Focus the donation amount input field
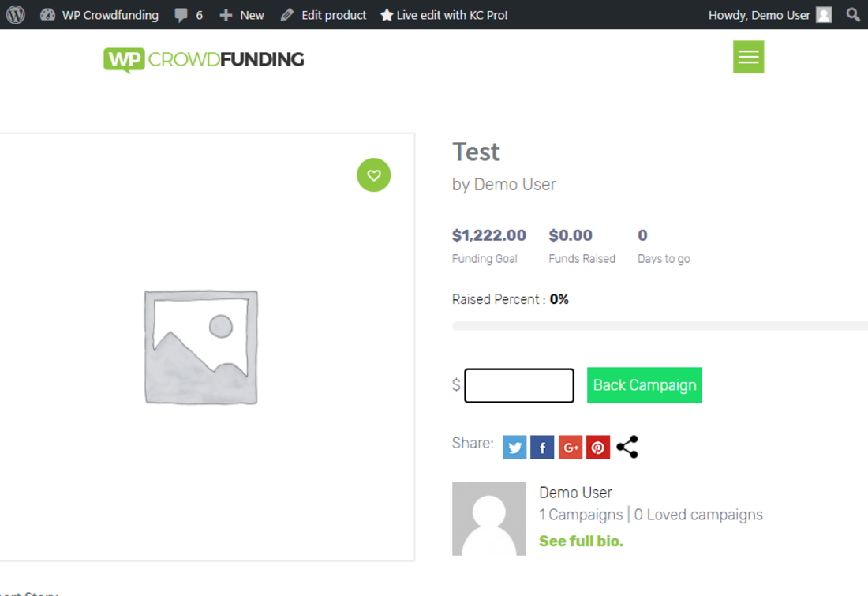The image size is (868, 596). click(x=519, y=386)
